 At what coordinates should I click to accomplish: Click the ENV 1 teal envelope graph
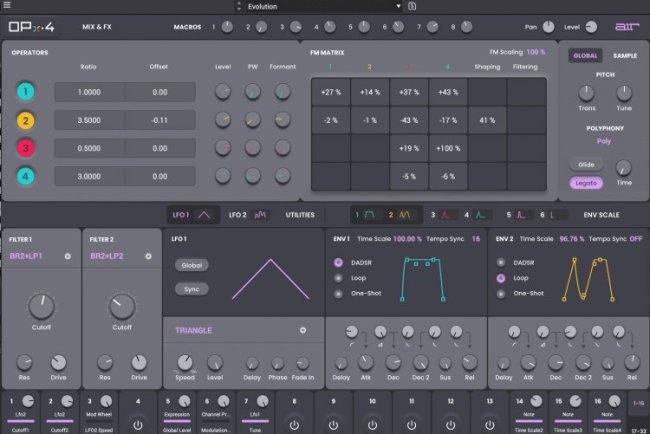click(x=422, y=278)
